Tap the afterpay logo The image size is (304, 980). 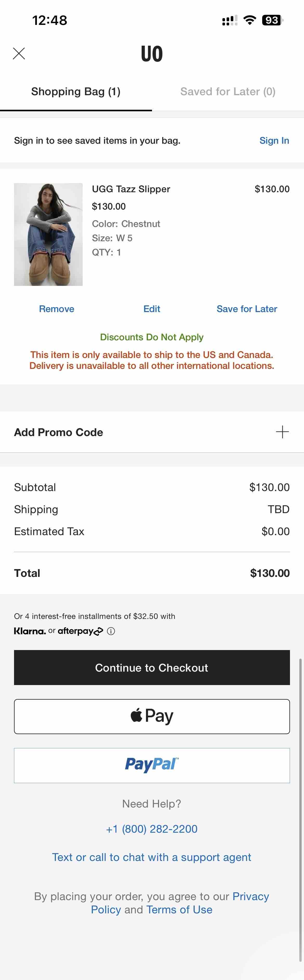(x=80, y=631)
